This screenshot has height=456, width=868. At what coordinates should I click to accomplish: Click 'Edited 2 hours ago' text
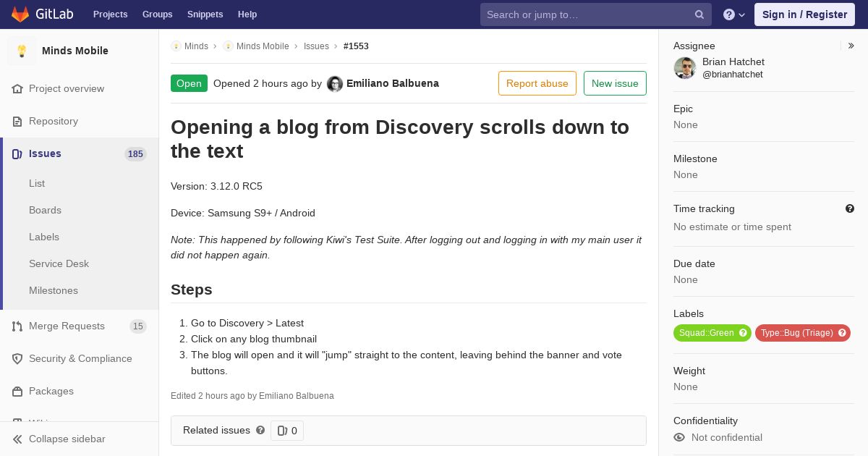tap(208, 396)
